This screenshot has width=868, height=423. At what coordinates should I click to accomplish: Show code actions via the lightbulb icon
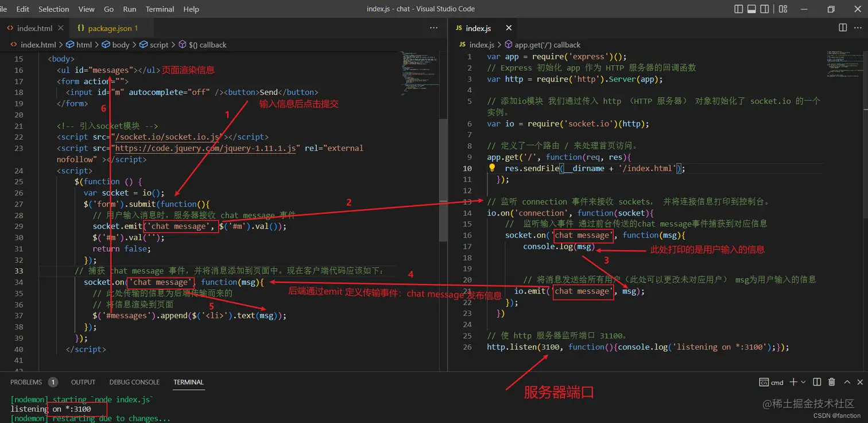click(492, 168)
